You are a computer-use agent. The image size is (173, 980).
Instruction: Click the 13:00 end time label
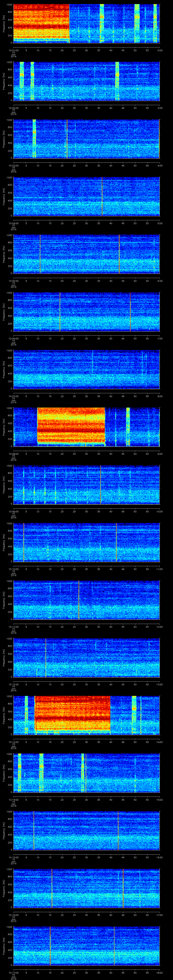pos(159,684)
